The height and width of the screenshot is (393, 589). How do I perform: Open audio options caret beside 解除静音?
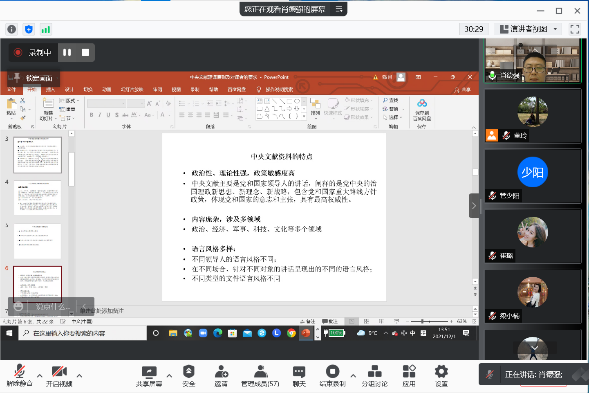pos(39,375)
